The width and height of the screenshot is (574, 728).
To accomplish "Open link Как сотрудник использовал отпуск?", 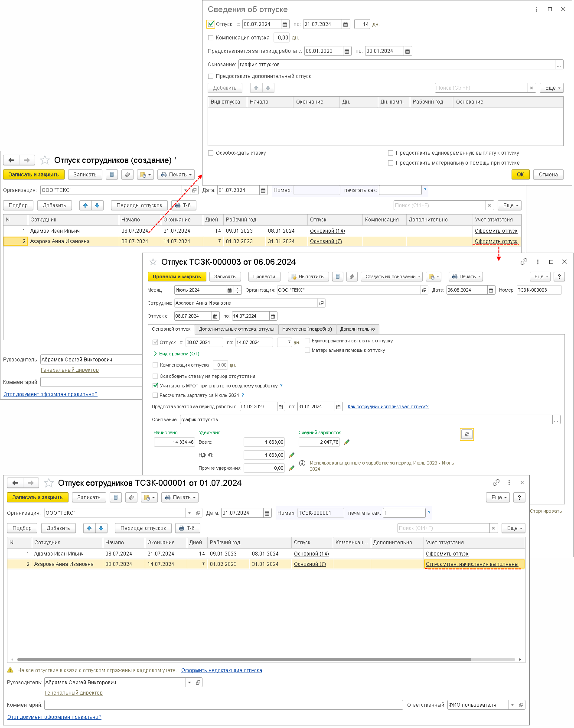I will [x=388, y=406].
